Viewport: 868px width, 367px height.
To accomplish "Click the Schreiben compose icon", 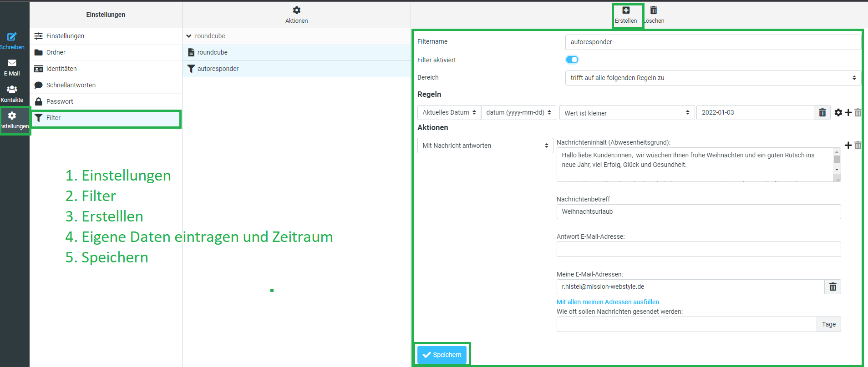I will (x=12, y=37).
